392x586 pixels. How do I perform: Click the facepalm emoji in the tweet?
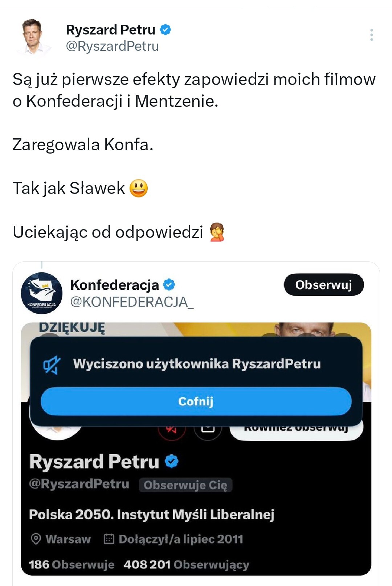[217, 232]
